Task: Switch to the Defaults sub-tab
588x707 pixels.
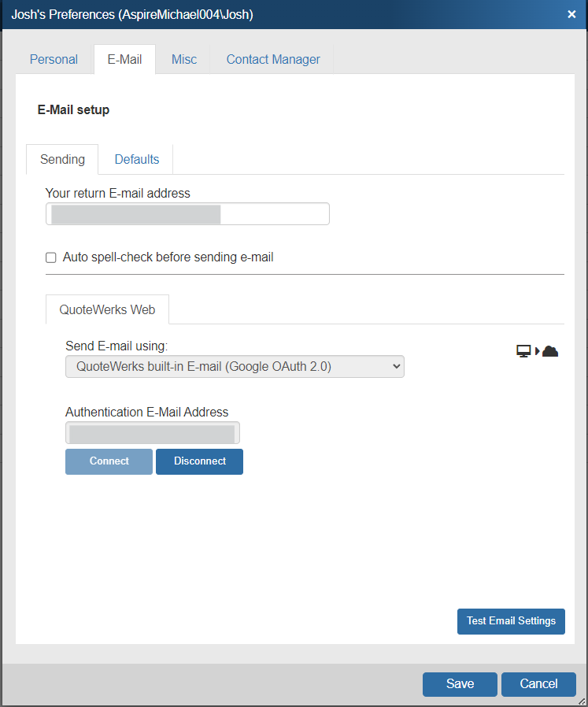Action: coord(137,159)
